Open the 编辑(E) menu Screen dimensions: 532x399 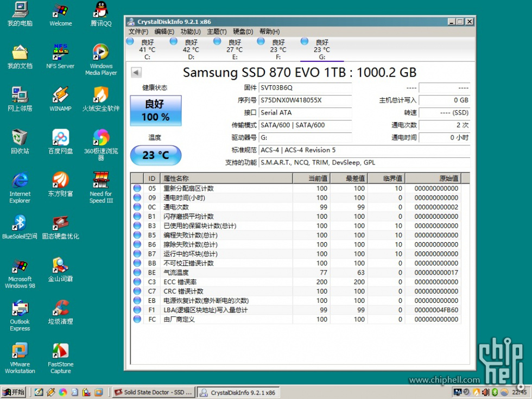tap(164, 31)
